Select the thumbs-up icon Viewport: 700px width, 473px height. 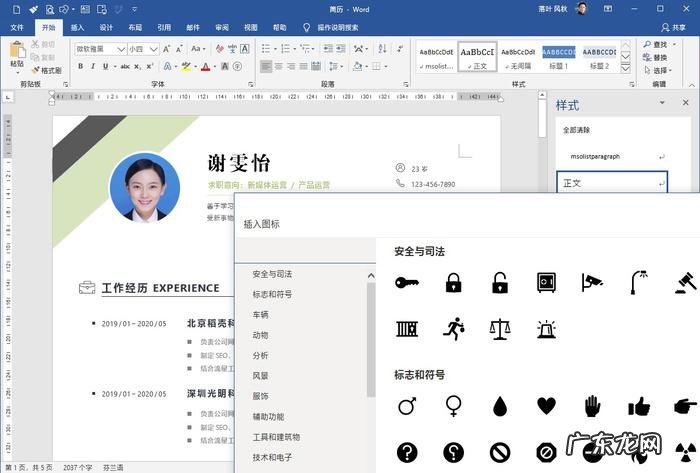[x=639, y=405]
